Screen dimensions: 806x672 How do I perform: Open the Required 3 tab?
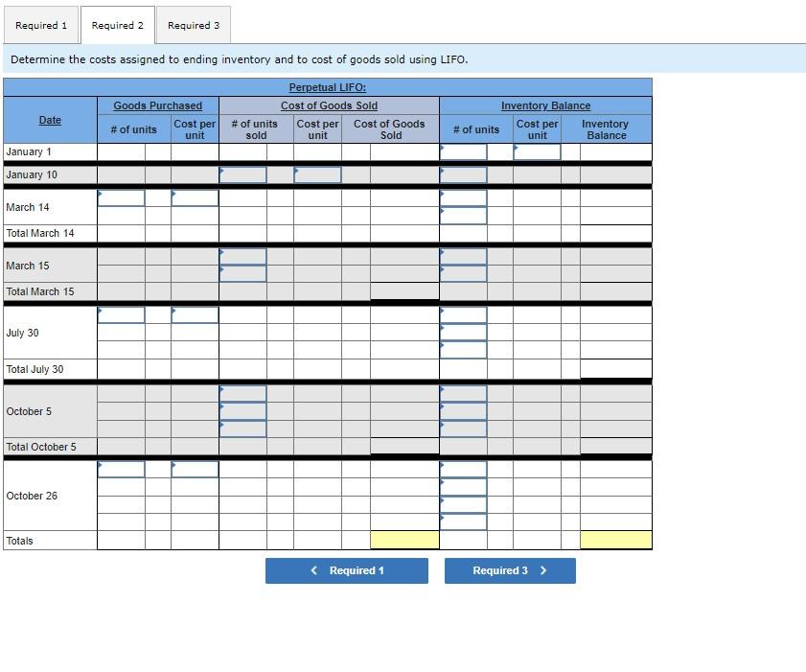[194, 25]
